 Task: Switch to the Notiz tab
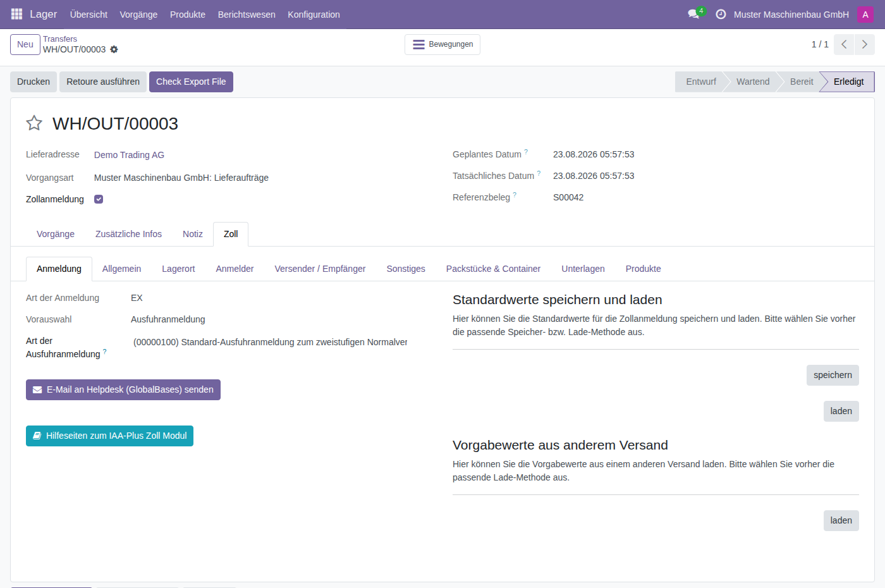click(x=193, y=234)
